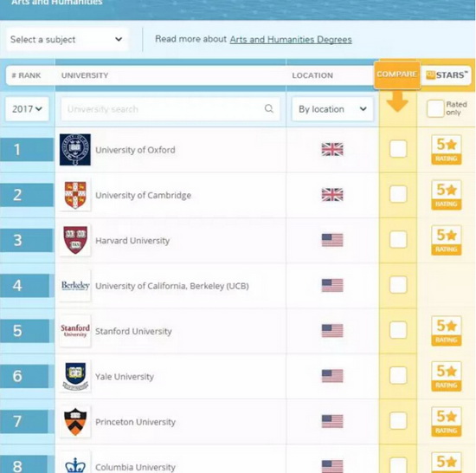Click the QS Stars header logo
Screen dimensions: 476x473
(x=447, y=75)
